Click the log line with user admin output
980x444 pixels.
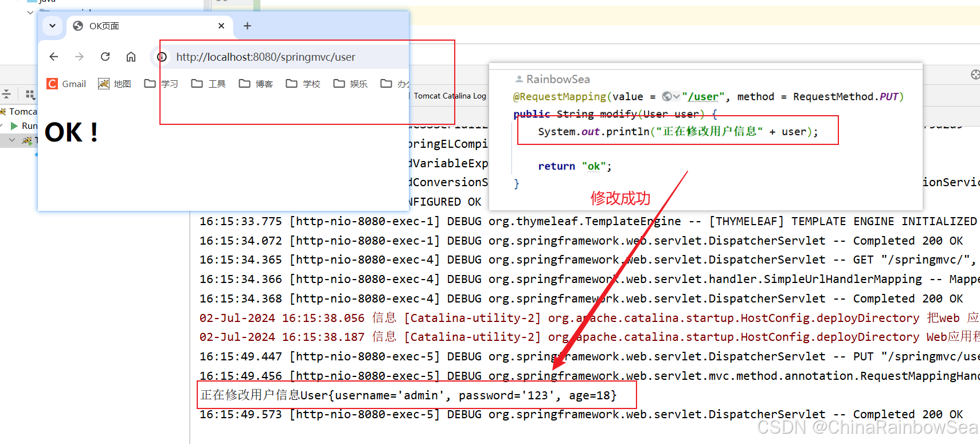(x=408, y=395)
